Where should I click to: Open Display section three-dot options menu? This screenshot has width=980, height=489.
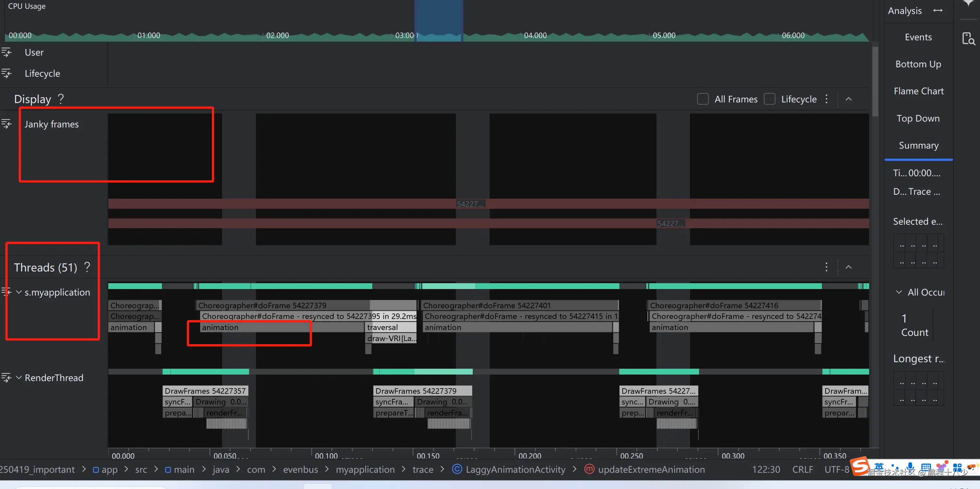(x=826, y=99)
